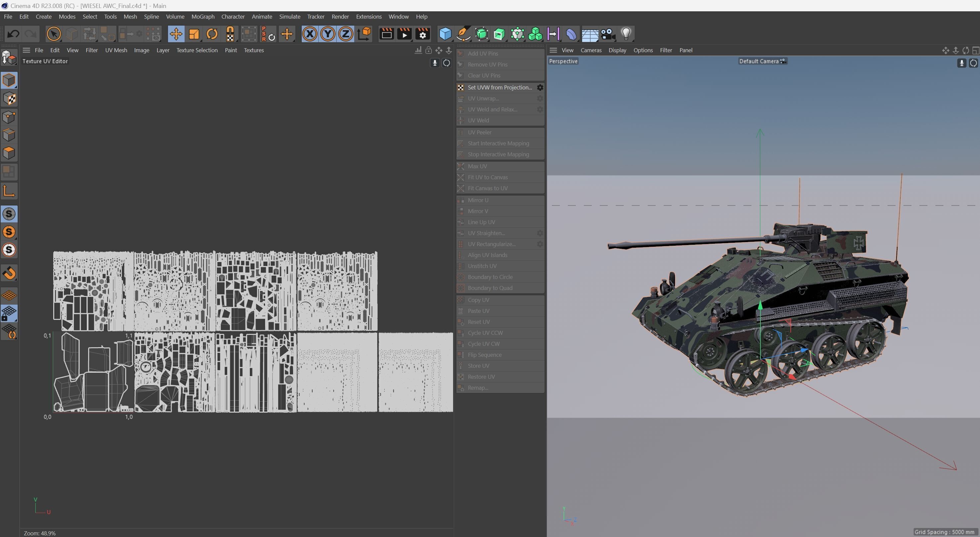Open the Extensions menu
980x537 pixels.
369,17
